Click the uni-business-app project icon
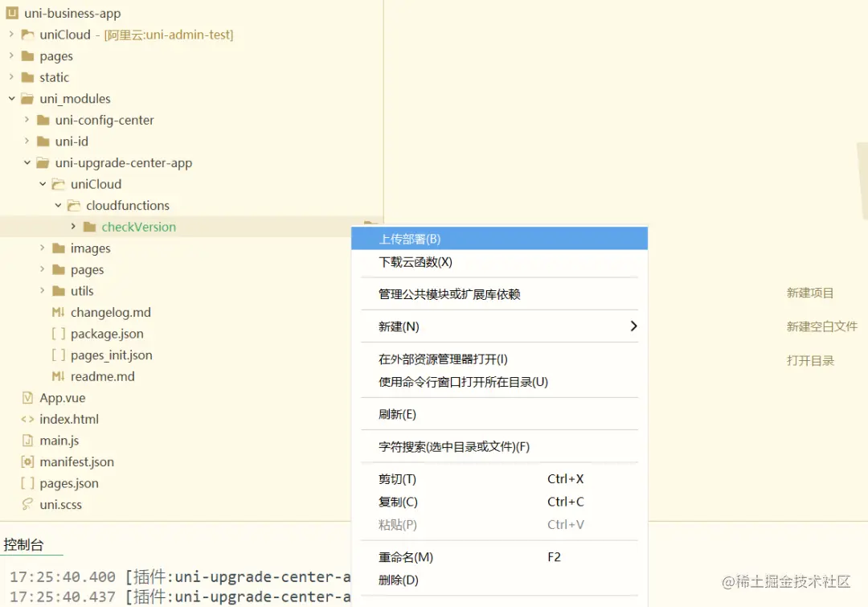The image size is (868, 607). click(x=11, y=13)
